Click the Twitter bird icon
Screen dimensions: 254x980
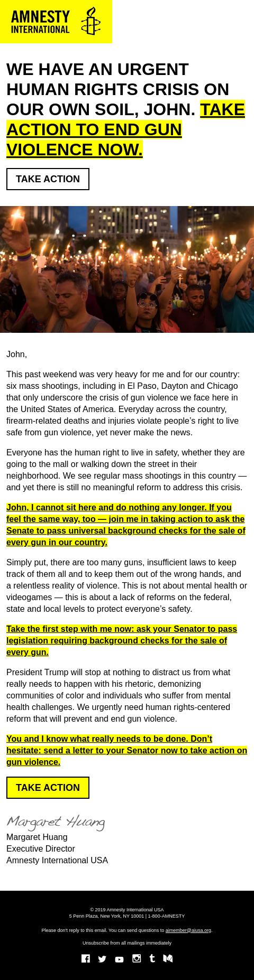tap(102, 959)
